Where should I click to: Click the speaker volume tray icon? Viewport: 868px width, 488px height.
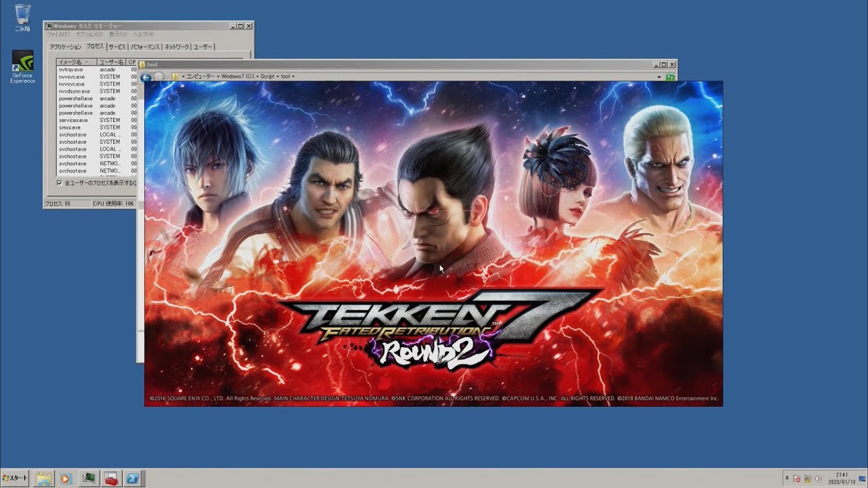(x=817, y=479)
